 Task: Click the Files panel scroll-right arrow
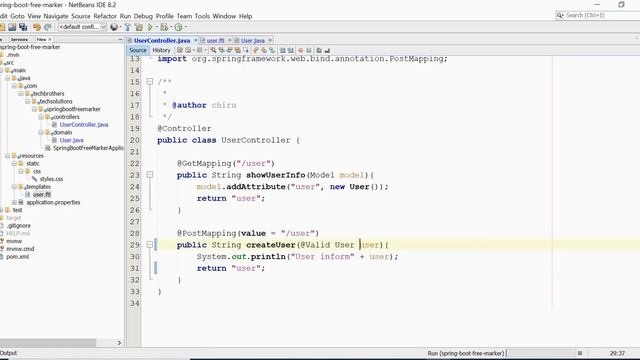(119, 343)
